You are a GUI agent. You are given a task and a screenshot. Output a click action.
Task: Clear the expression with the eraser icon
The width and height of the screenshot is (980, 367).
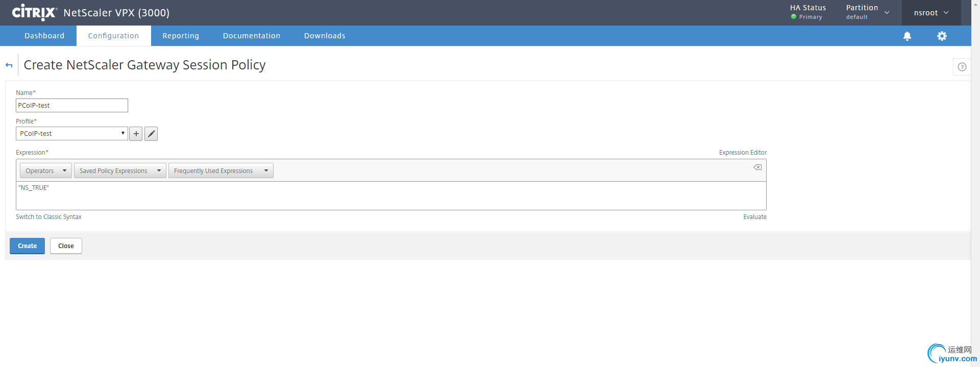pyautogui.click(x=757, y=167)
